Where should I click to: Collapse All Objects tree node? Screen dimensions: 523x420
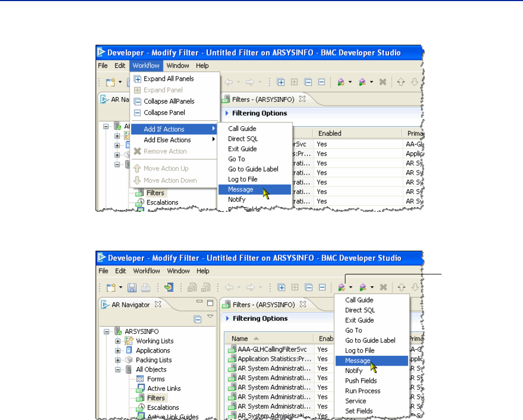[118, 370]
